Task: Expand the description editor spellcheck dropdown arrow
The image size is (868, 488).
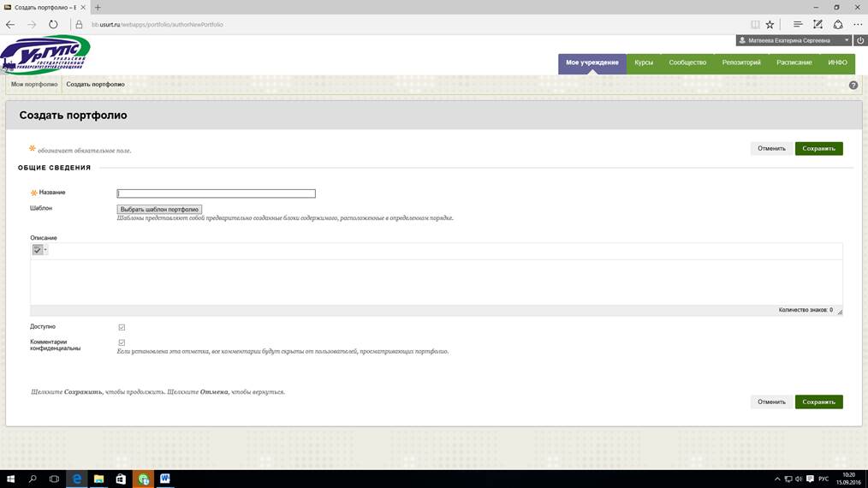Action: tap(45, 250)
